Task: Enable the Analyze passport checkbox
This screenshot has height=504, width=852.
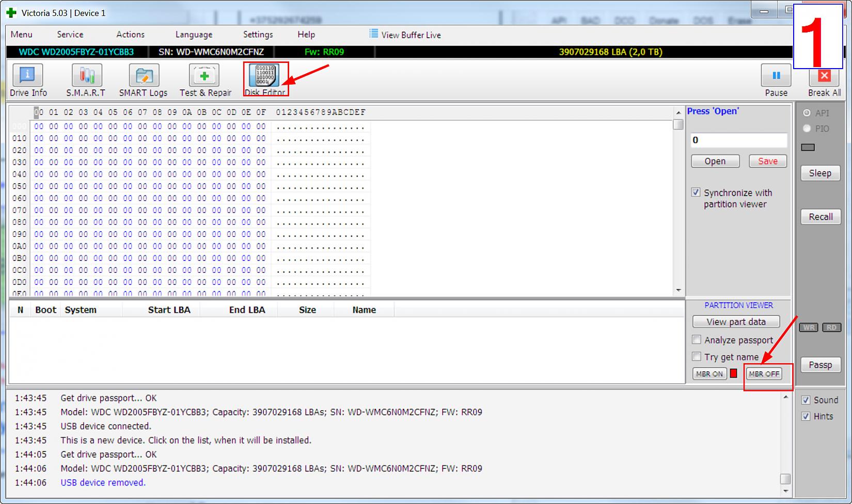Action: [697, 339]
